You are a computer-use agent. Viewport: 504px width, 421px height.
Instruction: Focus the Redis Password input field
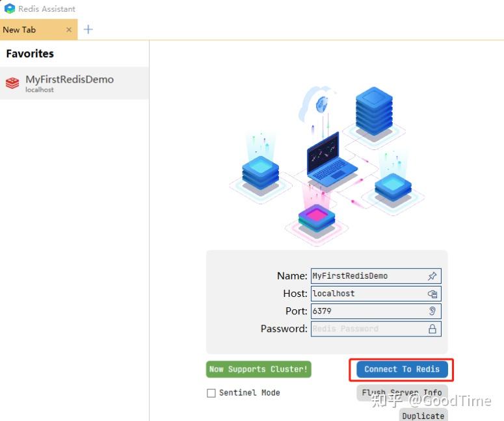pyautogui.click(x=376, y=329)
